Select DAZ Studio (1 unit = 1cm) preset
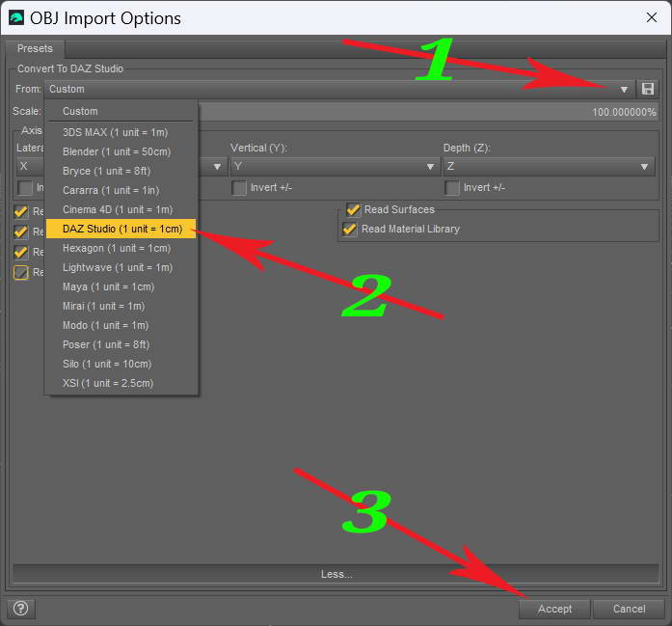 (121, 229)
